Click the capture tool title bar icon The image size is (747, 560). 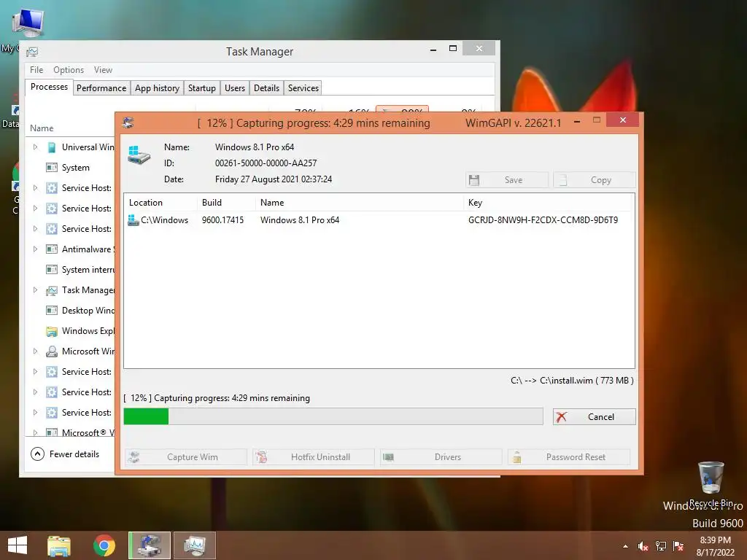coord(128,122)
